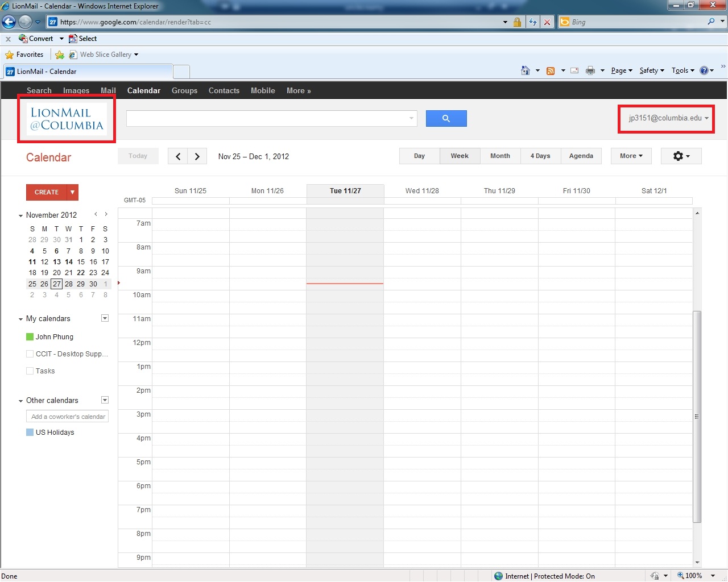Open the Page menu in command bar
Image resolution: width=728 pixels, height=582 pixels.
(622, 70)
